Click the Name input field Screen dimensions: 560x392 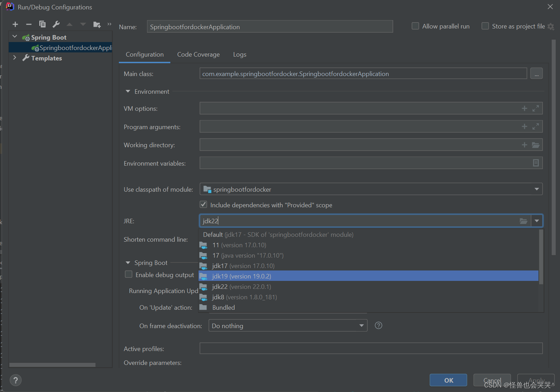pyautogui.click(x=270, y=26)
